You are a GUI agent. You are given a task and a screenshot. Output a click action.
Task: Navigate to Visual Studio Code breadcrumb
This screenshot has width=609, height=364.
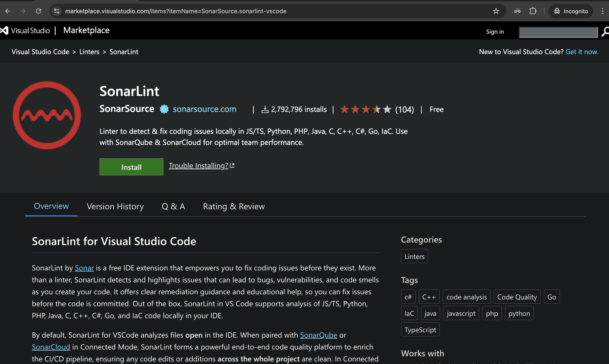(x=40, y=52)
